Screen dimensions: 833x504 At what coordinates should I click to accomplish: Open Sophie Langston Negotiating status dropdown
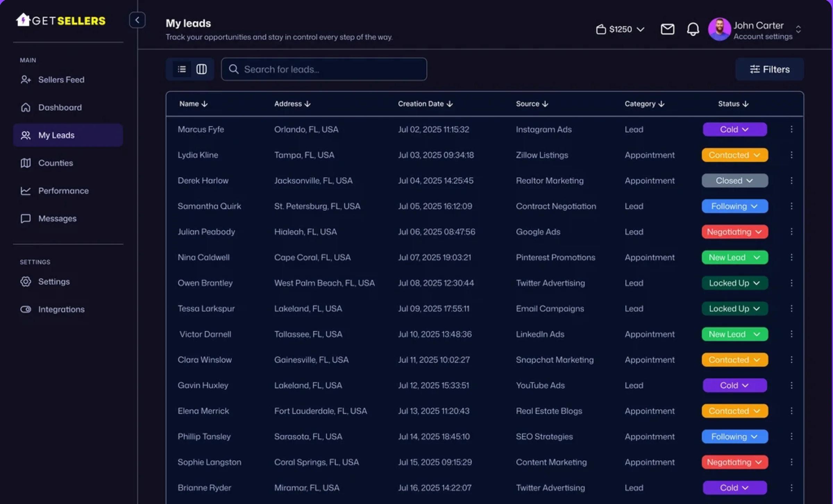point(734,462)
